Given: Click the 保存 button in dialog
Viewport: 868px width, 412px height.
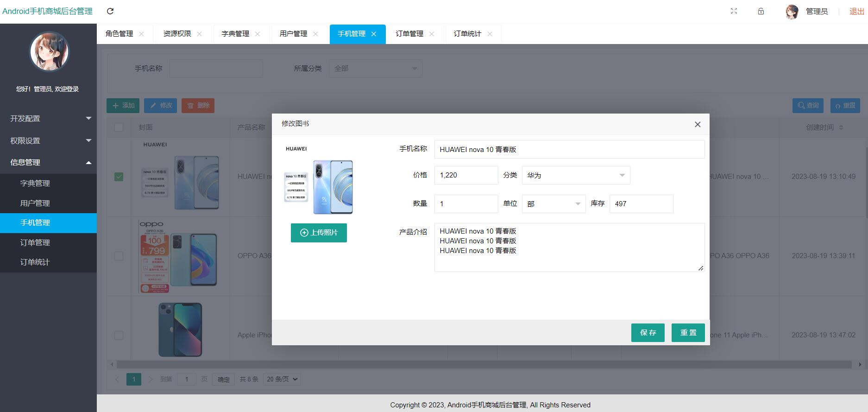Looking at the screenshot, I should (x=648, y=333).
